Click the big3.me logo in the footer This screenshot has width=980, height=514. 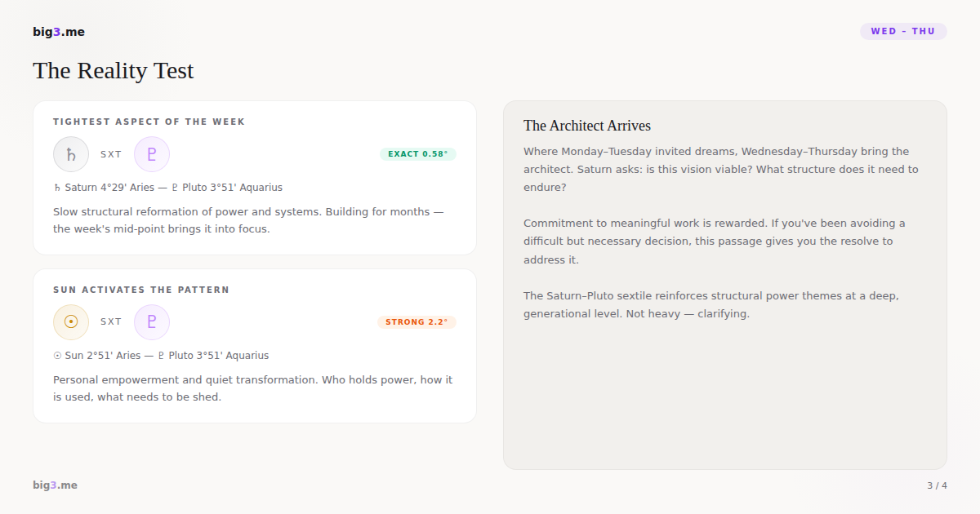pyautogui.click(x=55, y=485)
